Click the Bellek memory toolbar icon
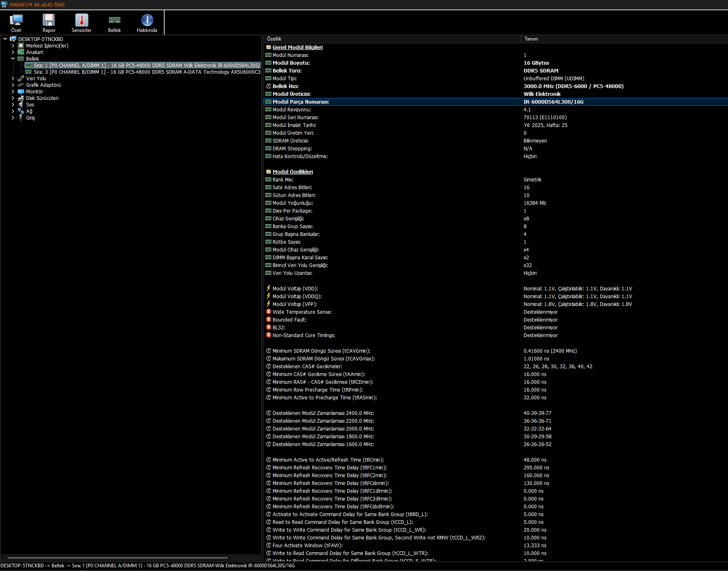The image size is (728, 571). click(x=114, y=20)
